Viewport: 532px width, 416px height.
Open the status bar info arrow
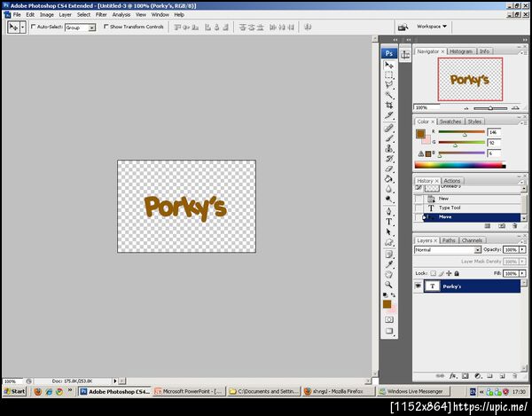coord(115,381)
